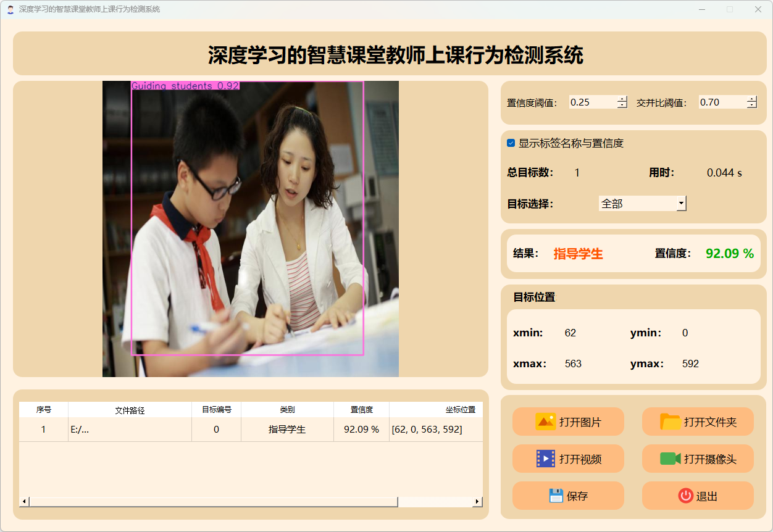Click the 打开文件夹 button label
773x532 pixels.
pos(711,422)
